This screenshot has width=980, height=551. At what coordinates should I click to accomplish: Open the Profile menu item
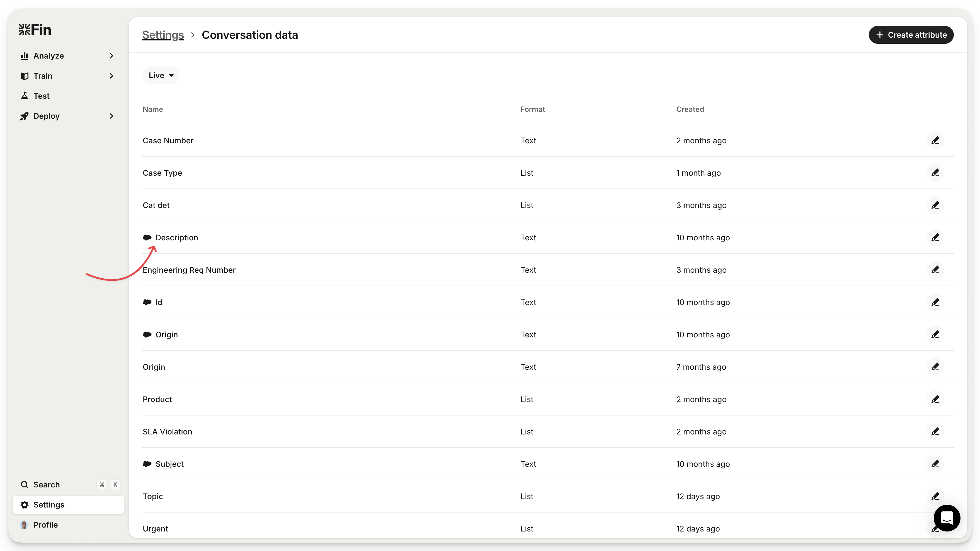click(x=45, y=525)
